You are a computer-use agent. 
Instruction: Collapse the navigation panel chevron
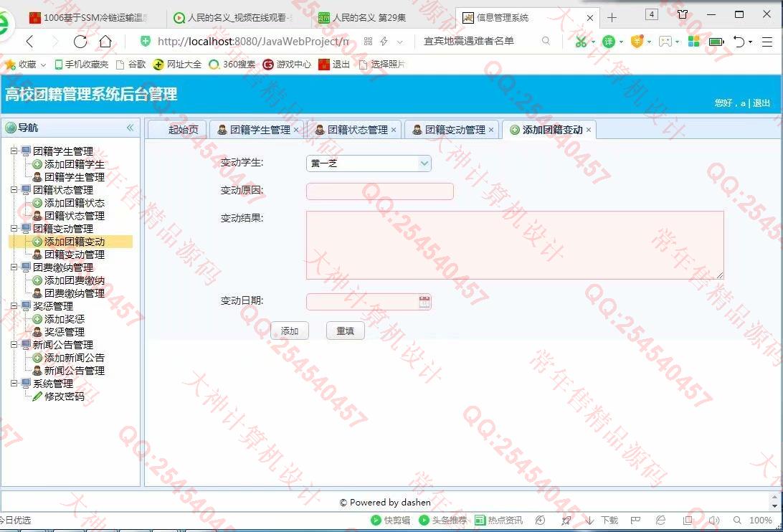click(130, 128)
